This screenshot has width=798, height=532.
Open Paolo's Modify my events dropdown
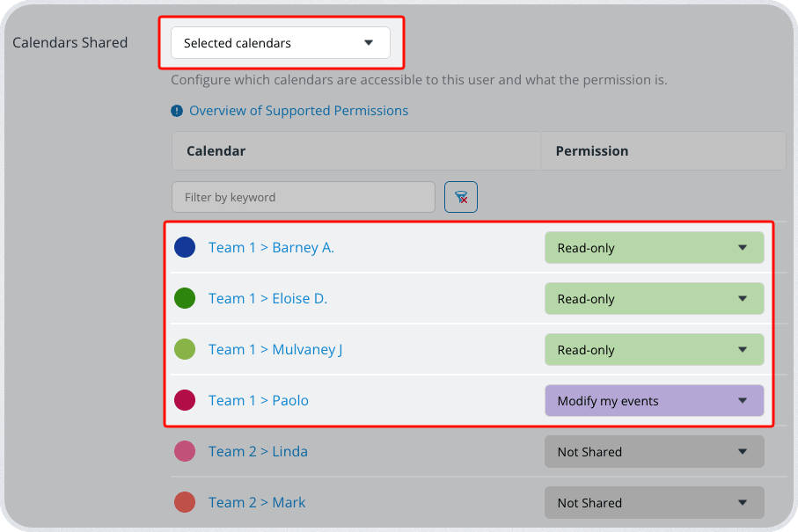(x=654, y=401)
